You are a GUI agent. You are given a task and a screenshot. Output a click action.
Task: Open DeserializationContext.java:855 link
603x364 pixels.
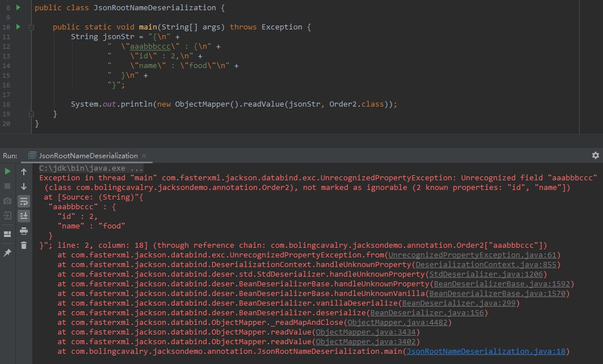[486, 264]
